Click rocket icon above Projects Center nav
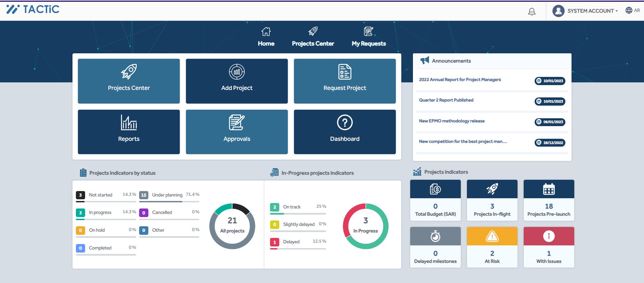This screenshot has height=283, width=644. [313, 31]
